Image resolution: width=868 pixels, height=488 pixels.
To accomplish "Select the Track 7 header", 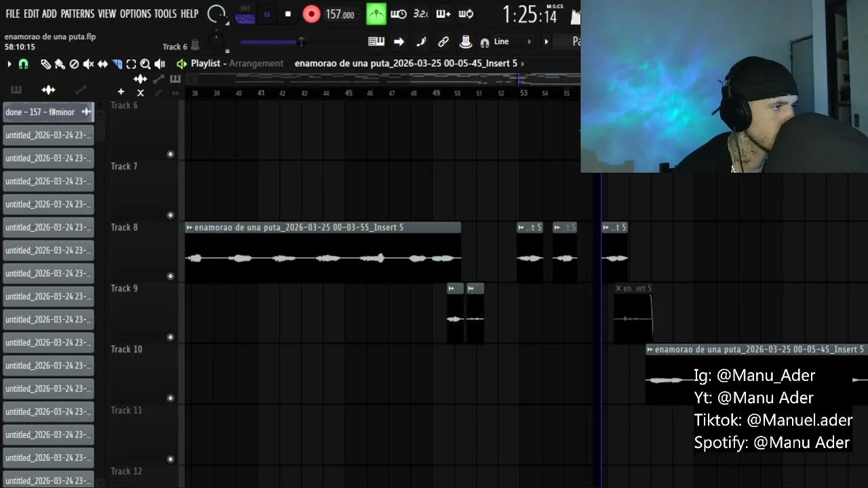I will (x=143, y=190).
